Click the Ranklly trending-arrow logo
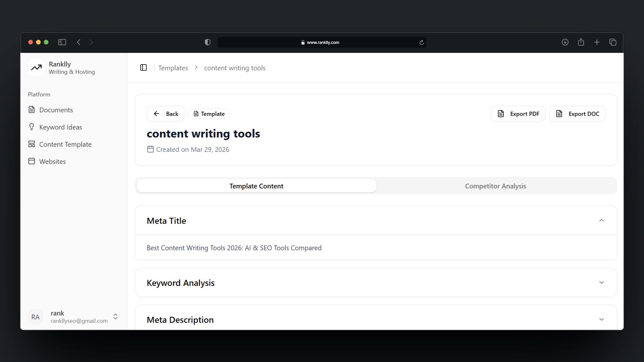644x362 pixels. click(36, 68)
